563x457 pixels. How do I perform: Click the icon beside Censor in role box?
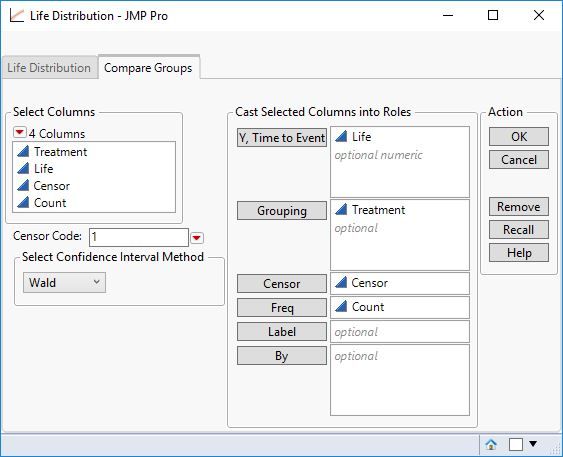pyautogui.click(x=341, y=283)
